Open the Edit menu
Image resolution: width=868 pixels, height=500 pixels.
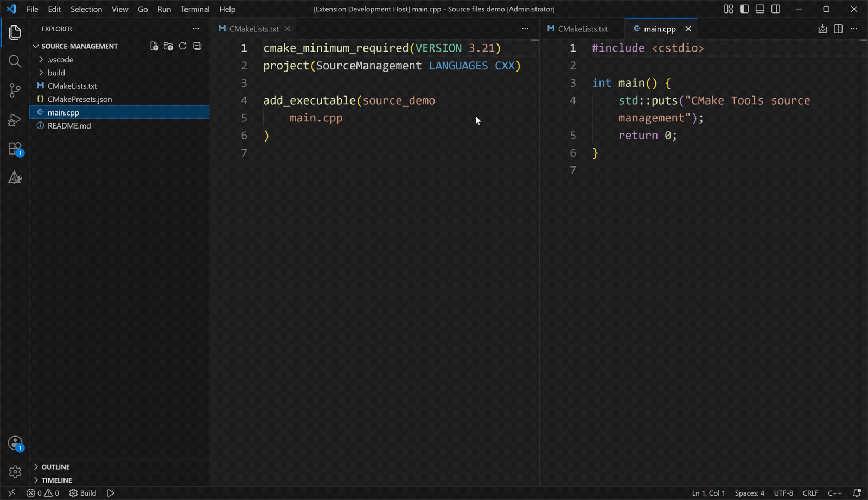pos(54,9)
